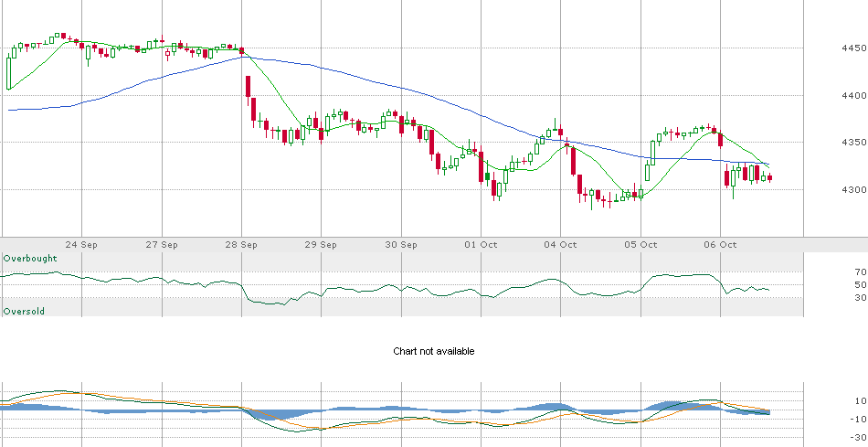Click the 27 Sep date label
Image resolution: width=868 pixels, height=447 pixels.
(x=162, y=245)
